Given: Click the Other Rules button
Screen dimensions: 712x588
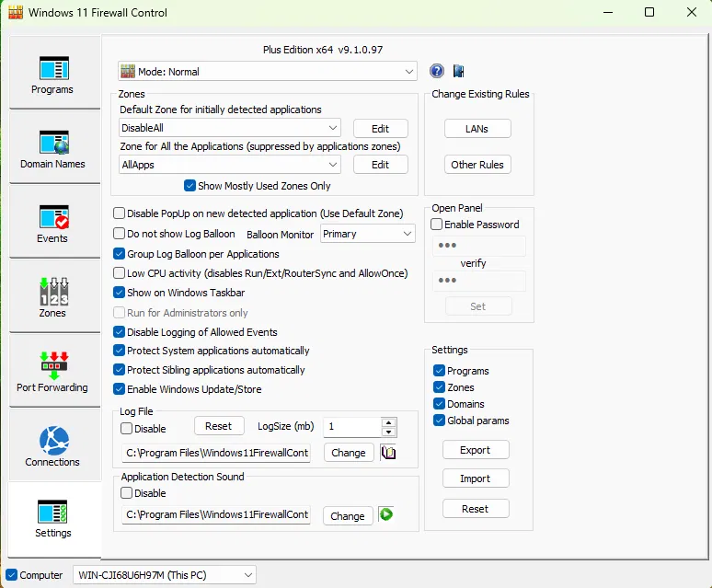Looking at the screenshot, I should coord(477,165).
